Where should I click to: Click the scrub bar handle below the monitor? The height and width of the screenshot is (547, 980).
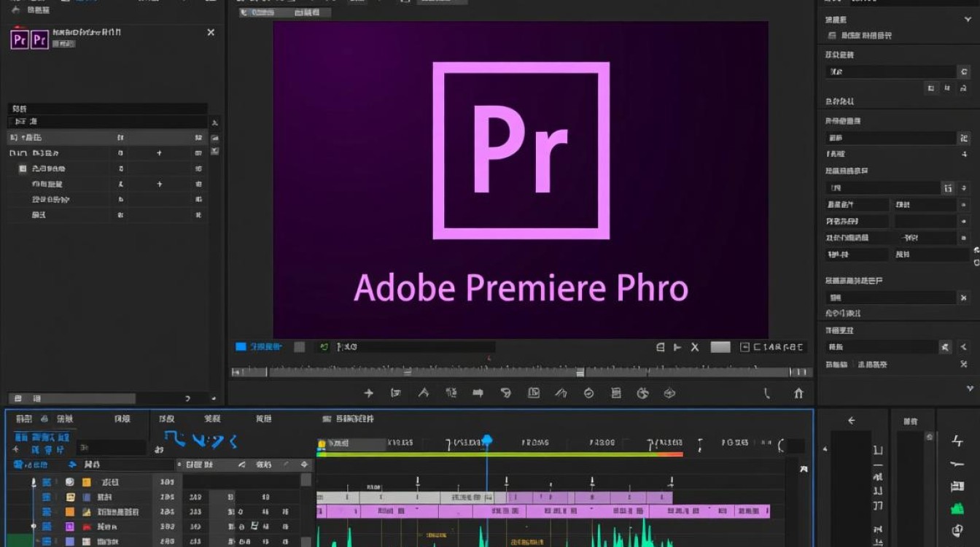coord(580,372)
